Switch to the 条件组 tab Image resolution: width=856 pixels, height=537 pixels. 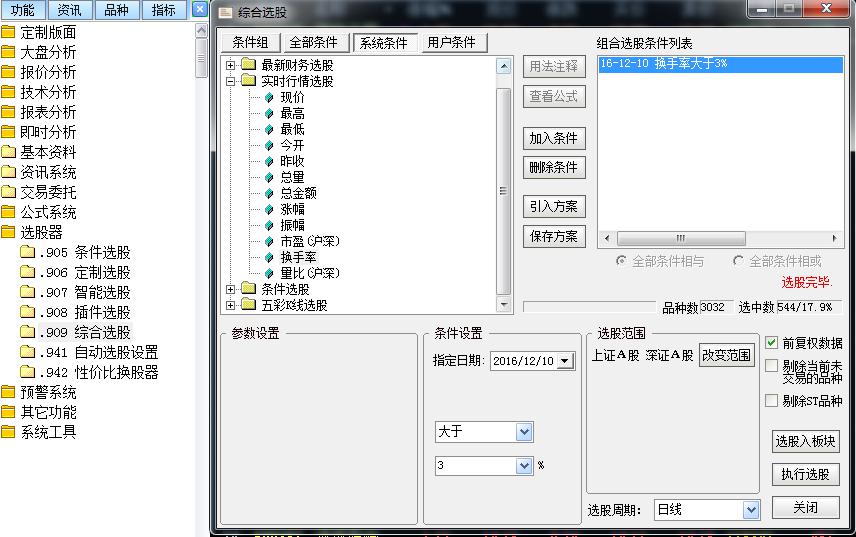click(x=251, y=43)
